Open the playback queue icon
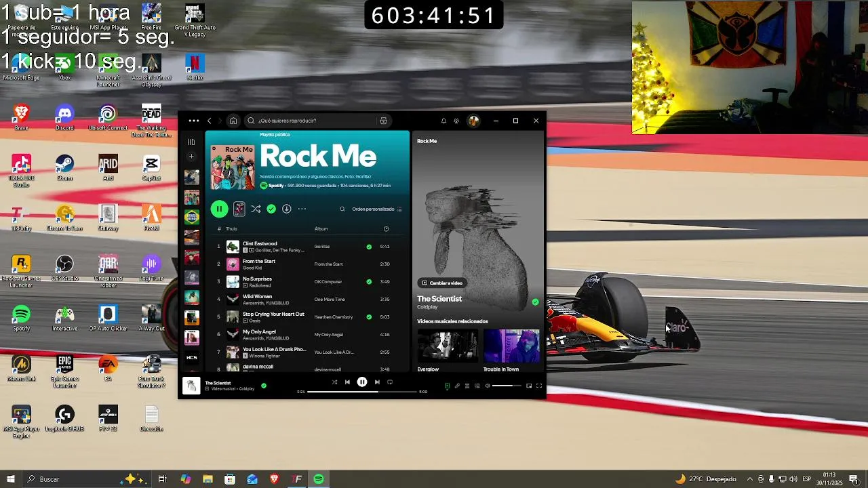Viewport: 868px width, 488px height. point(467,386)
